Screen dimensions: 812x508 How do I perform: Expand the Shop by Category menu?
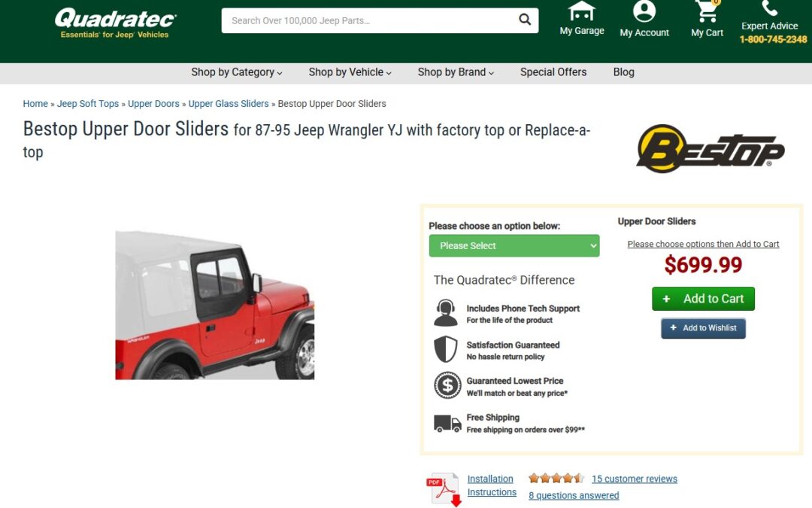click(x=237, y=72)
